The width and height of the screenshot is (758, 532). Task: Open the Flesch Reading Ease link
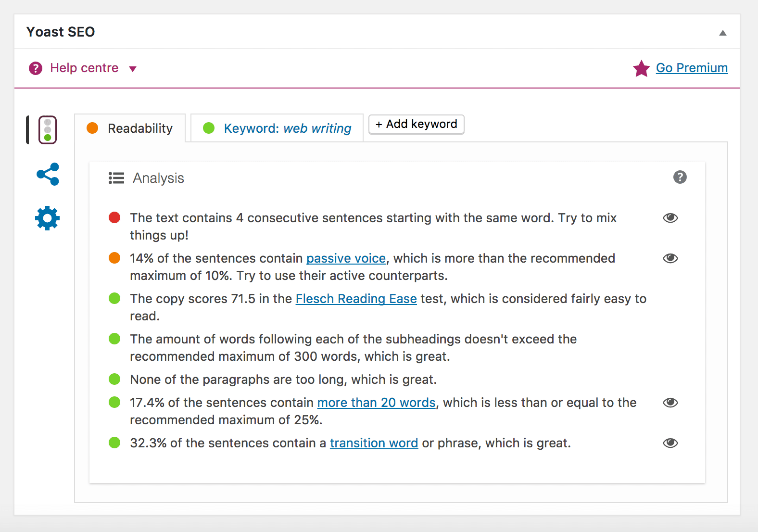point(356,299)
